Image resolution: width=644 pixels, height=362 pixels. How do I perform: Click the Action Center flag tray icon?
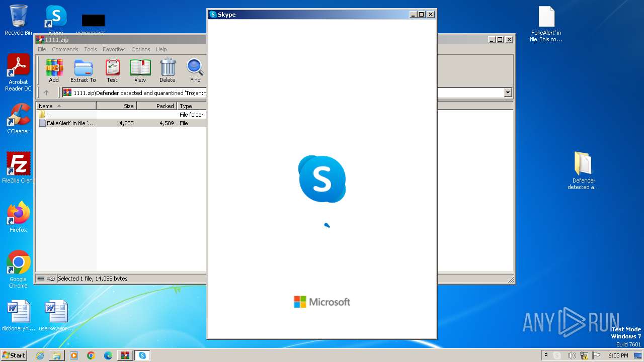point(597,355)
